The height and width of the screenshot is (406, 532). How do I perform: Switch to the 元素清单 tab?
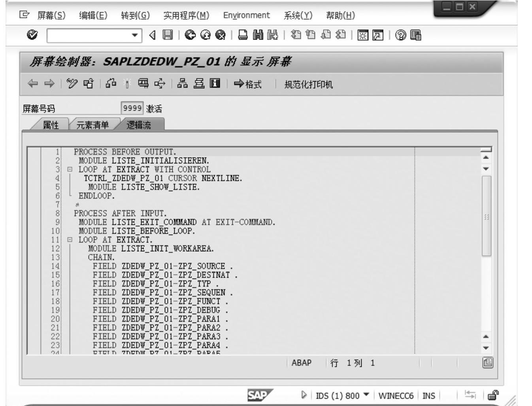click(92, 125)
